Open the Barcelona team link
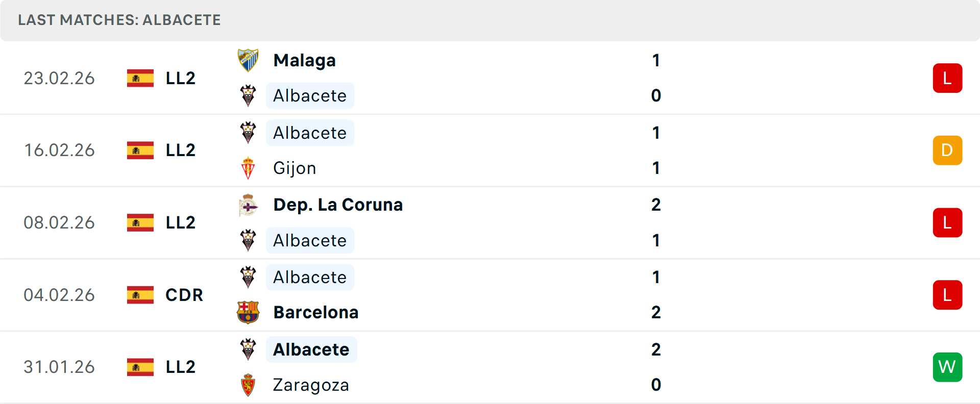Screen dimensions: 980x404 [315, 312]
